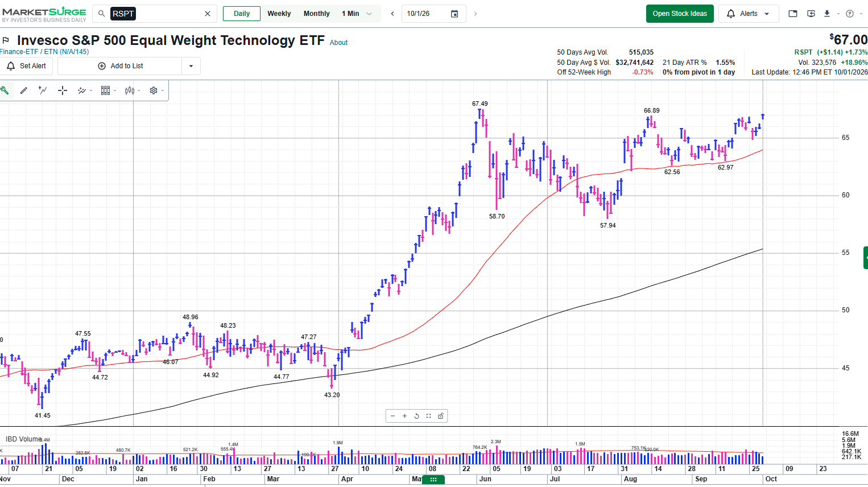Open the chart settings gear
The height and width of the screenshot is (487, 868).
[154, 90]
